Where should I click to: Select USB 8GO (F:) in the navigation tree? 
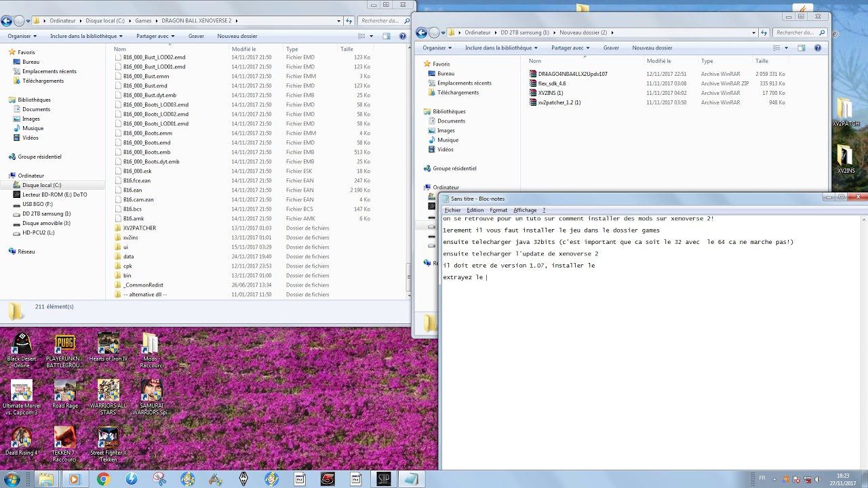pos(37,204)
